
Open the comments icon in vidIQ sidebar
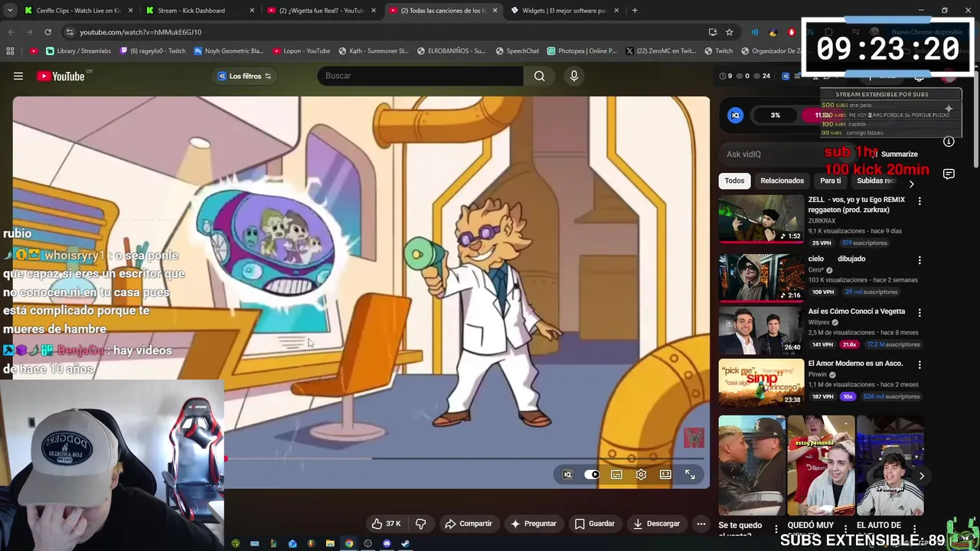pos(949,174)
